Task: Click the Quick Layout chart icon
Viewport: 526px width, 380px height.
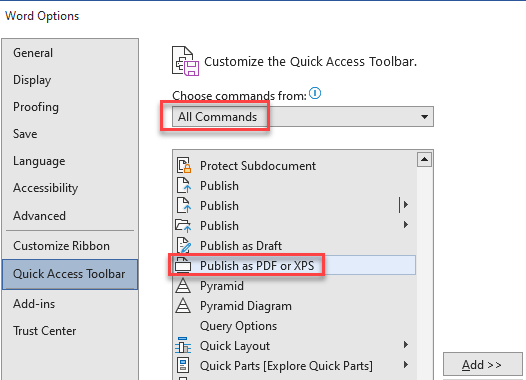Action: [183, 345]
